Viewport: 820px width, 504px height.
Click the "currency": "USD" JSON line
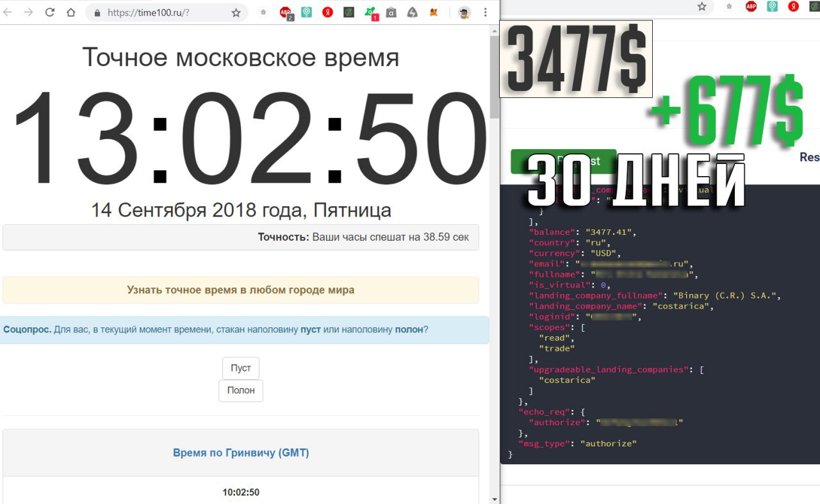point(574,253)
